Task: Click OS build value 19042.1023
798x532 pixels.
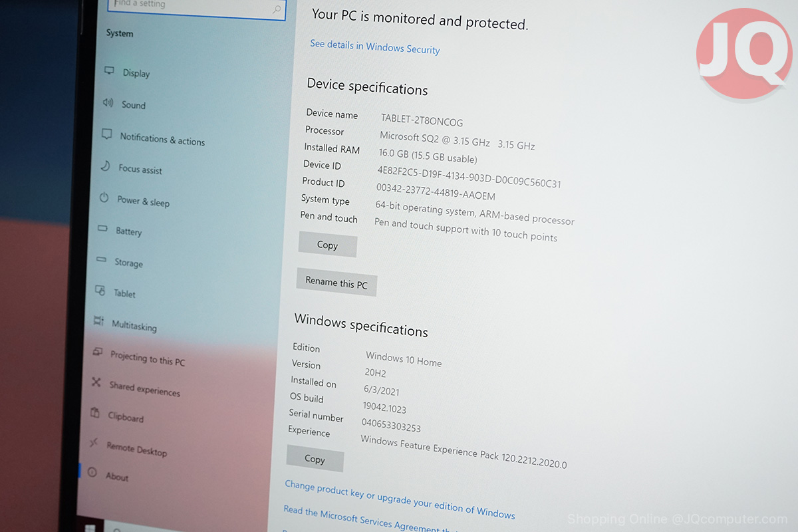Action: click(x=384, y=408)
